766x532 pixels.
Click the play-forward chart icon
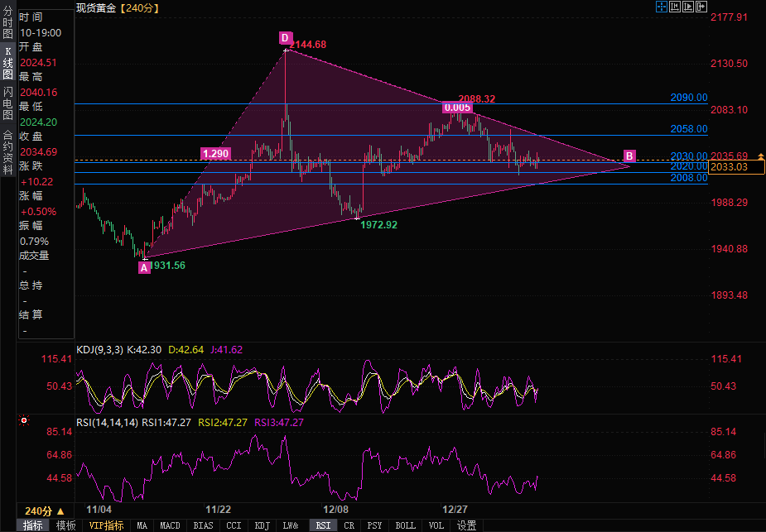(x=689, y=7)
